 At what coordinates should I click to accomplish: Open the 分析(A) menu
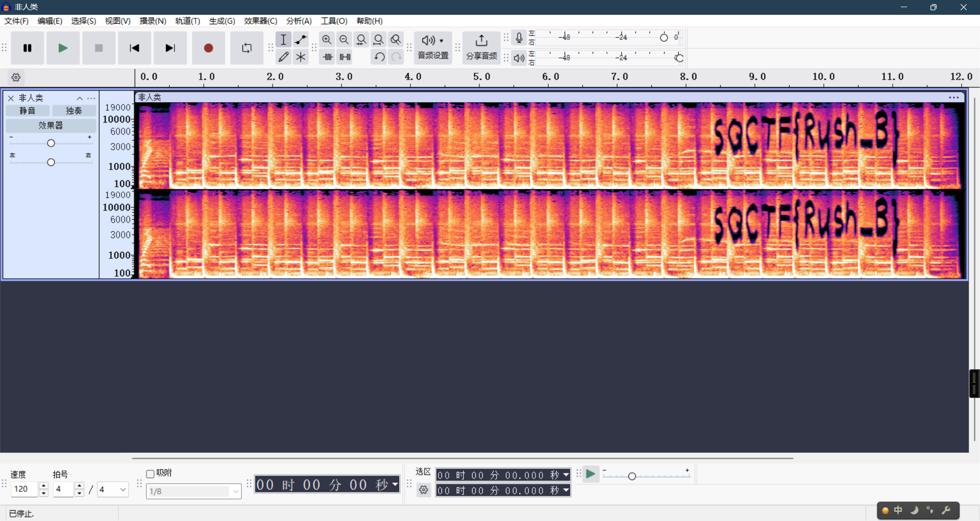coord(299,21)
